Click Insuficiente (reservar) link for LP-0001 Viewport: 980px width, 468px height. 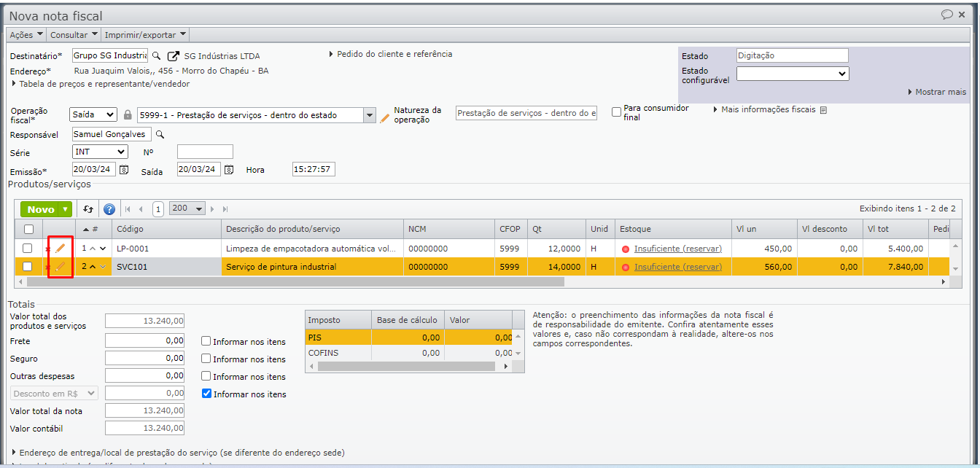click(x=677, y=249)
